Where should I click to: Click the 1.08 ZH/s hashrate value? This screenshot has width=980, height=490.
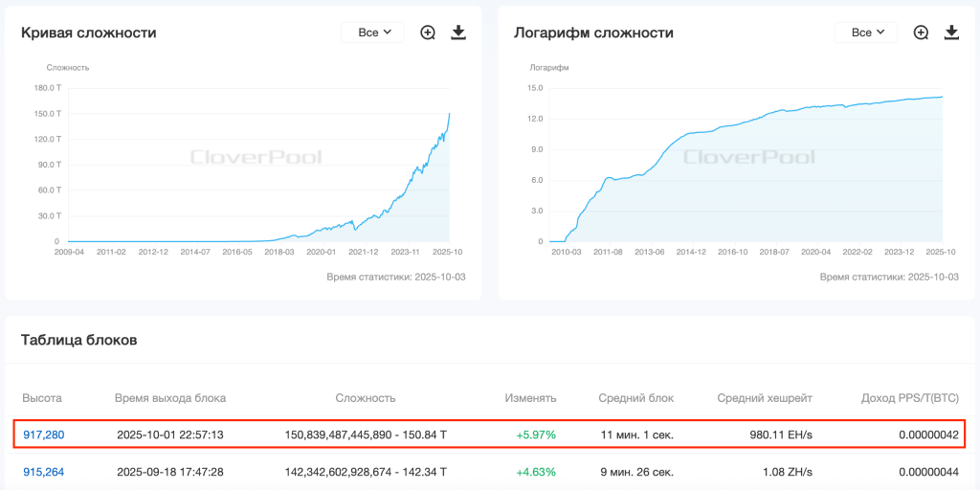tap(784, 472)
